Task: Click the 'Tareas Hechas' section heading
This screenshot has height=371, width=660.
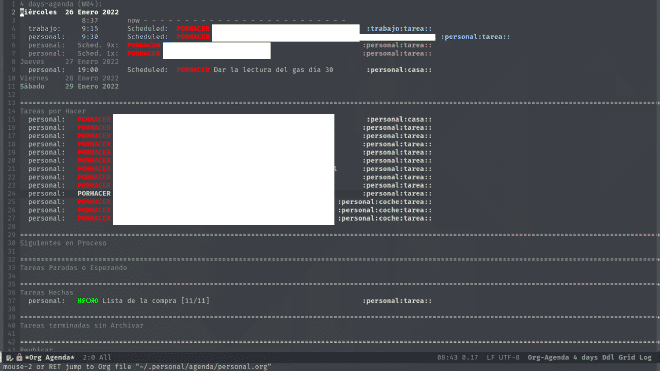Action: coord(47,293)
